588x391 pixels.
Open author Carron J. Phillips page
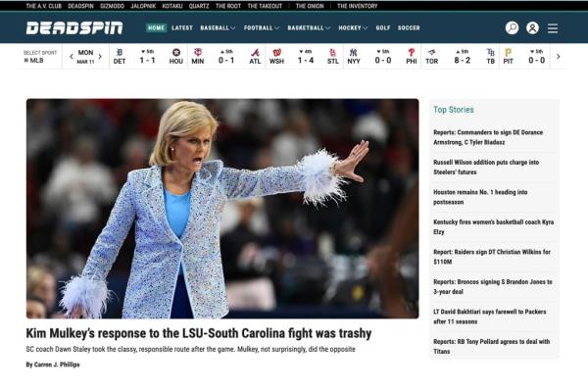(x=57, y=365)
